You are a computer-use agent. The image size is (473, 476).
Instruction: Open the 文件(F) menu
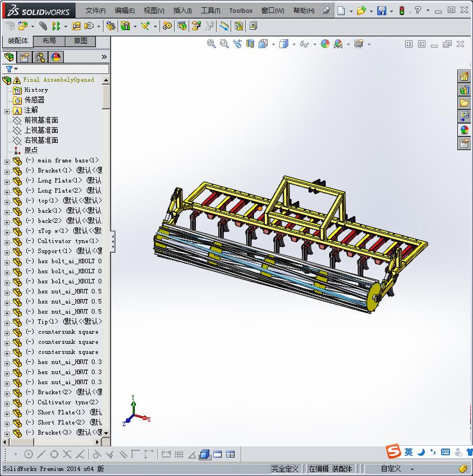(x=95, y=11)
